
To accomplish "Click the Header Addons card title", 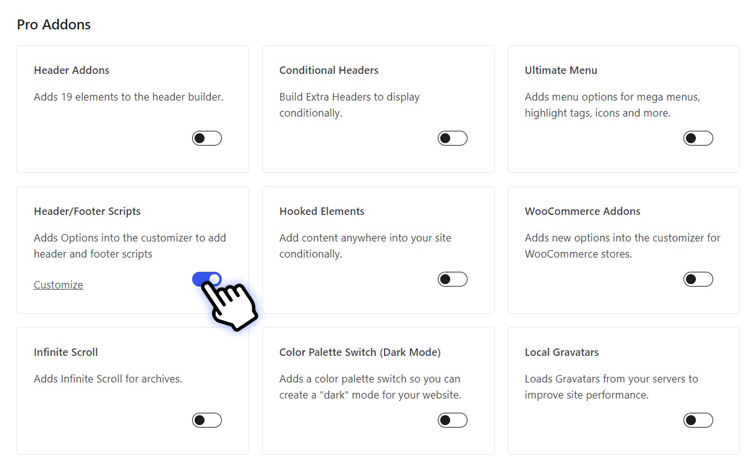I will pos(71,70).
